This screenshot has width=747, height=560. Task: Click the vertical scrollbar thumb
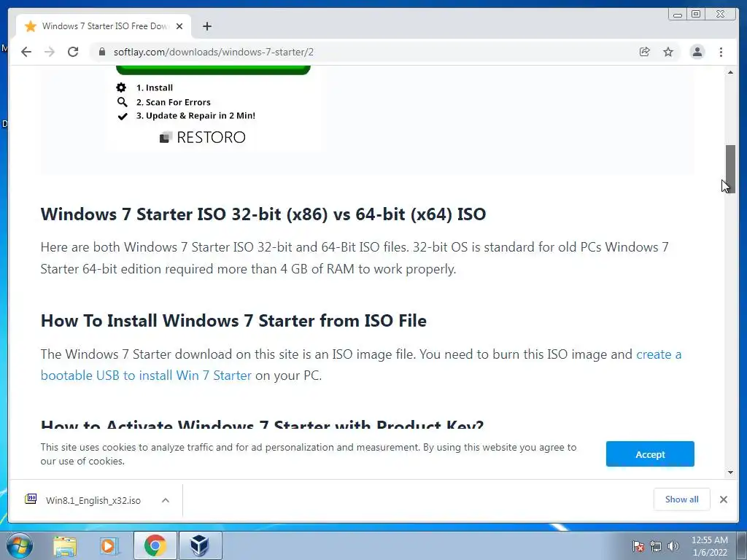[730, 168]
